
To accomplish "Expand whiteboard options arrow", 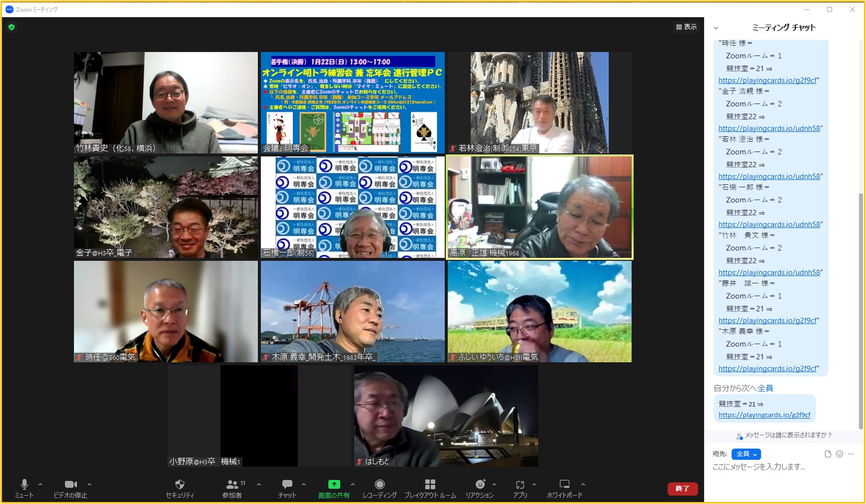I will pyautogui.click(x=583, y=484).
